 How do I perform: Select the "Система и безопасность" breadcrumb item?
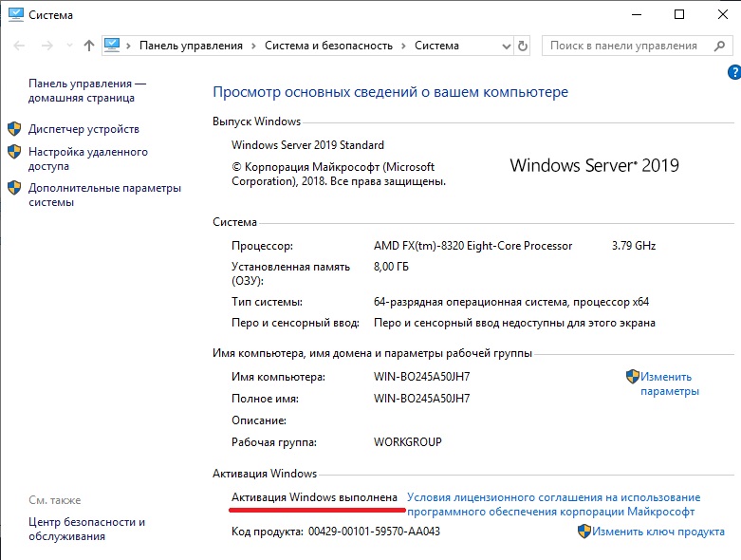point(326,46)
